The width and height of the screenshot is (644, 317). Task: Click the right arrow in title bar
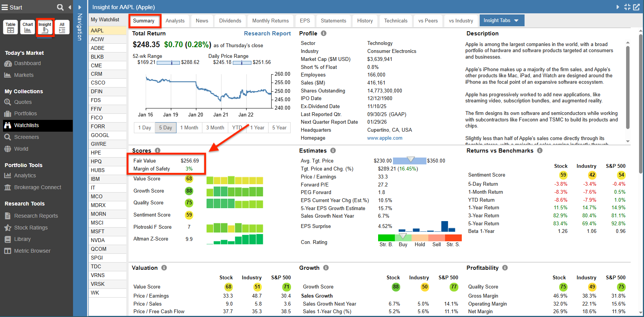[x=617, y=7]
